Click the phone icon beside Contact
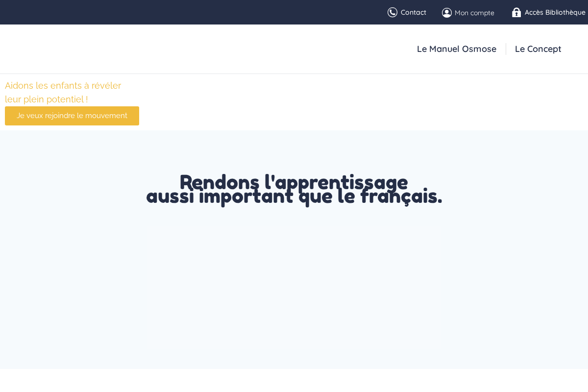The image size is (588, 392). click(x=392, y=12)
